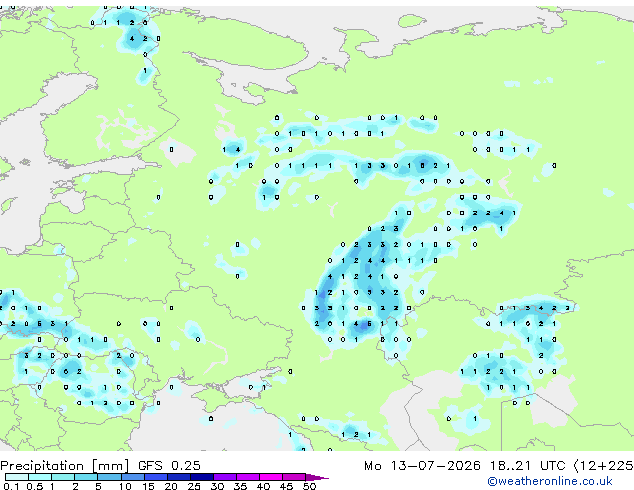This screenshot has height=490, width=634.
Task: Click the lightest 0.1 to 0.5 mm legend swatch
Action: [17, 477]
